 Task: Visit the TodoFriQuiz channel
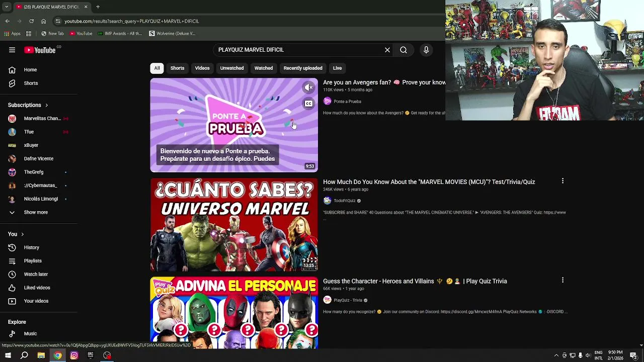tap(345, 201)
